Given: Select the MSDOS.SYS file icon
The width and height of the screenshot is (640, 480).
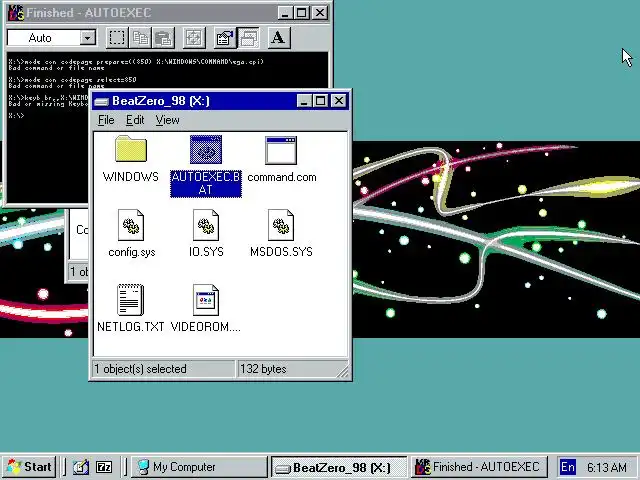Looking at the screenshot, I should click(x=281, y=225).
